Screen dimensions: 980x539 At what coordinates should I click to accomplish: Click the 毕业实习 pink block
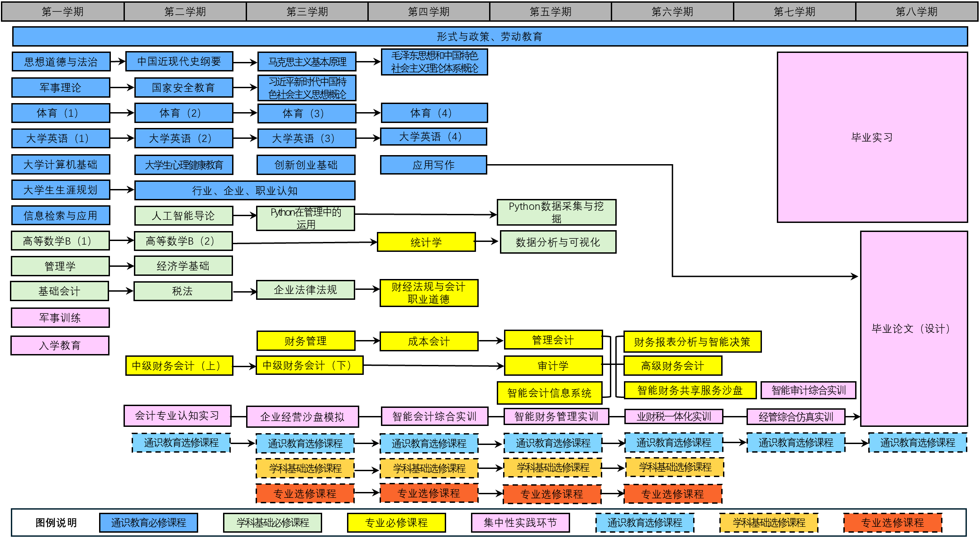click(872, 137)
